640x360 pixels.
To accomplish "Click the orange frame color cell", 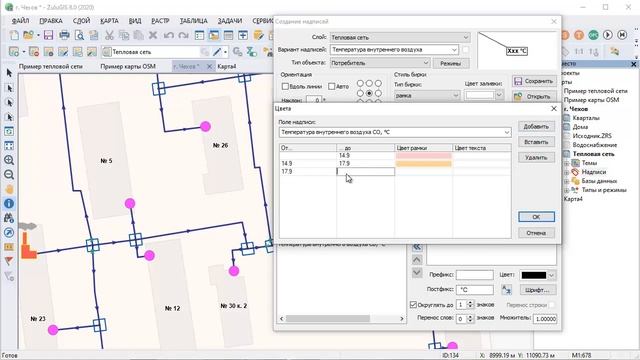I will coord(424,164).
